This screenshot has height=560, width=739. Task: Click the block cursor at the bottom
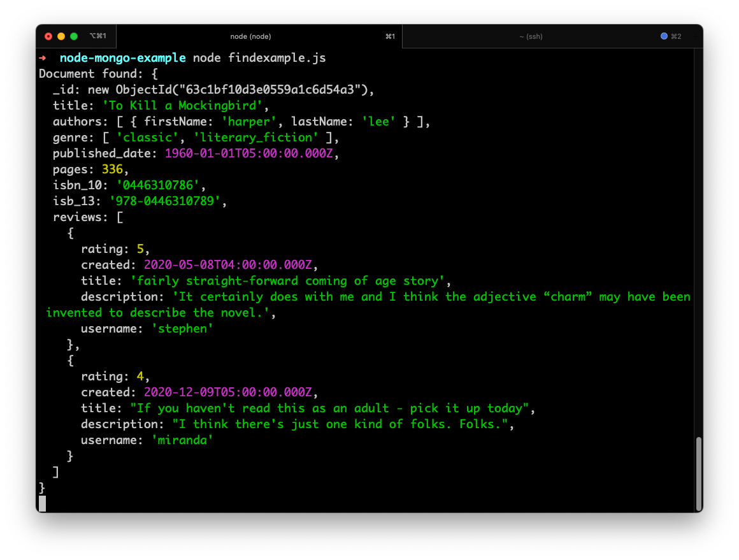click(43, 503)
